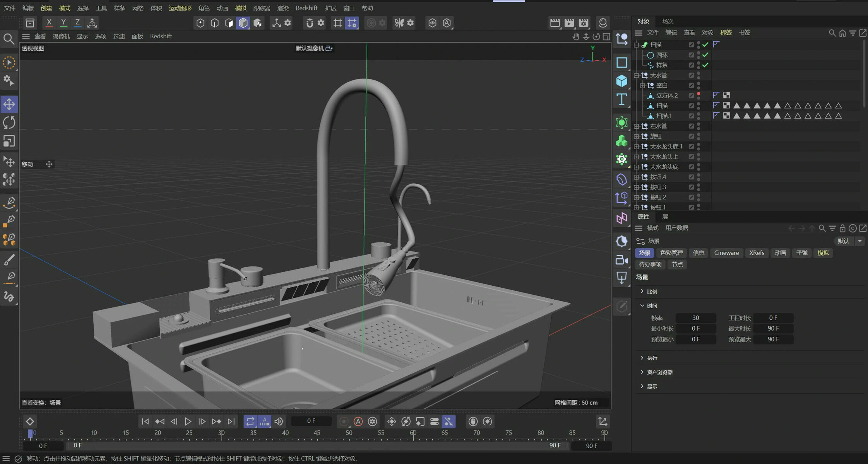Image resolution: width=868 pixels, height=464 pixels.
Task: Toggle loop playback in timeline
Action: point(250,421)
